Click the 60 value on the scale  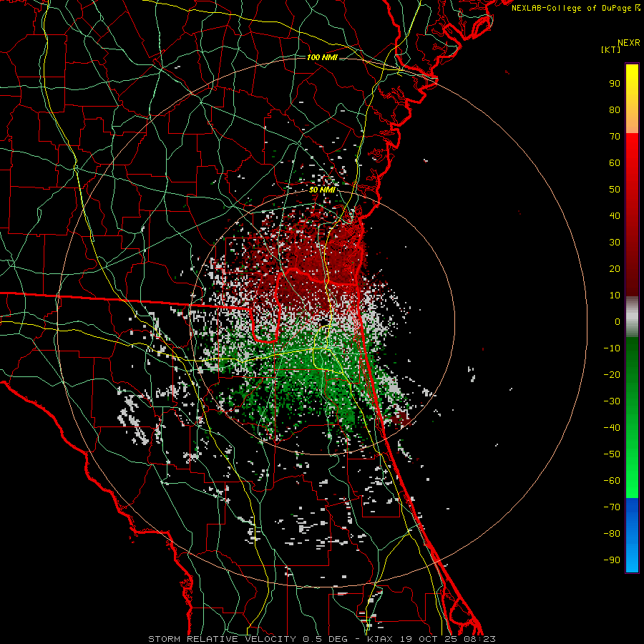tap(615, 162)
